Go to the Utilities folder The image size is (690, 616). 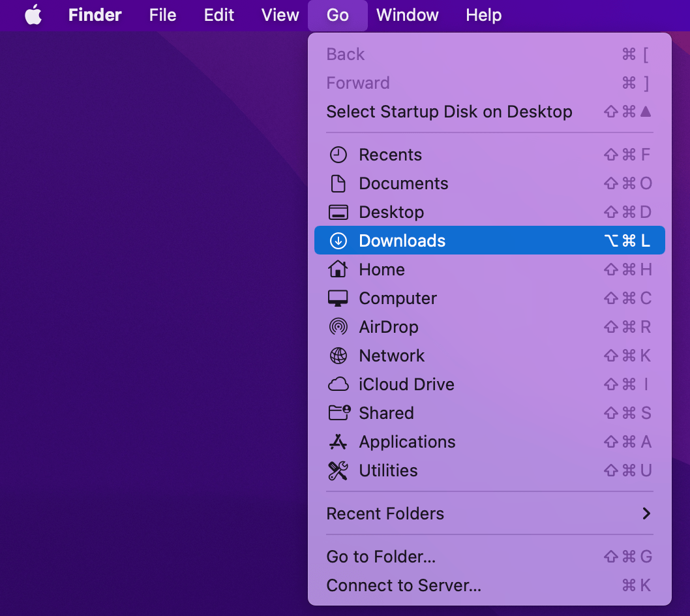(489, 470)
